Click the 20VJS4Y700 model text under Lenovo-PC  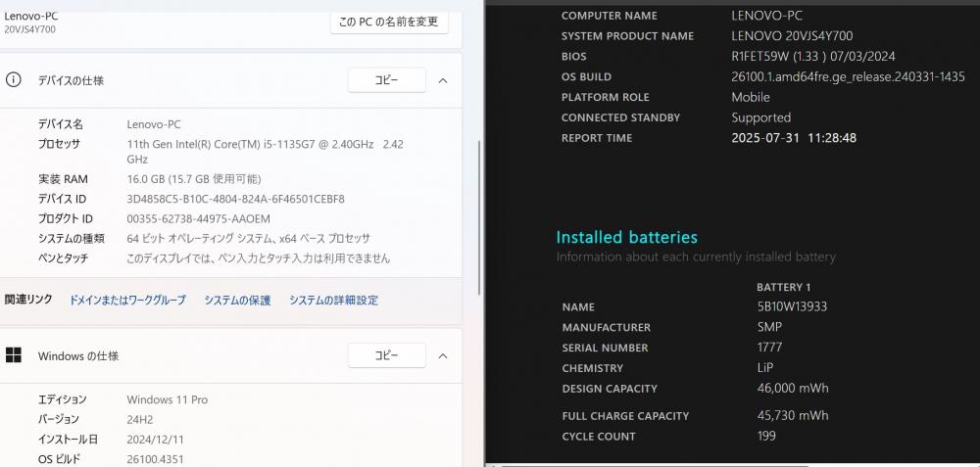[x=31, y=29]
